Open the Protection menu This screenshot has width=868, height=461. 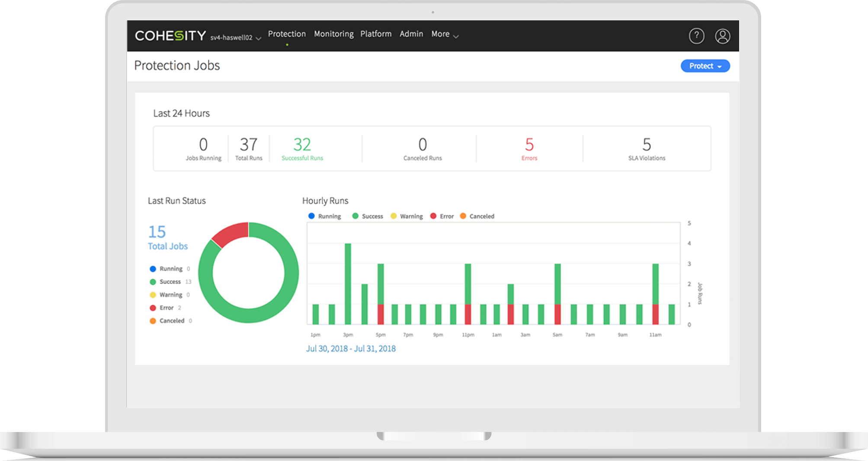tap(287, 34)
